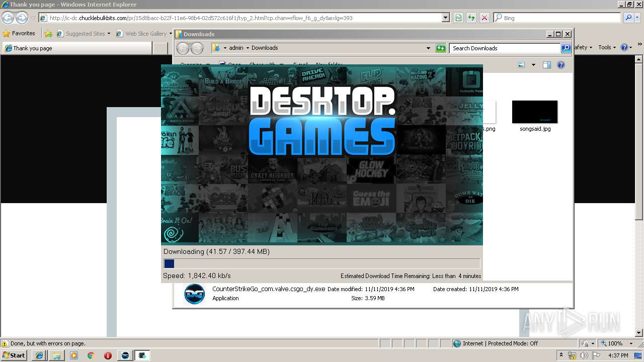
Task: Change view icon in Downloads toolbar
Action: point(521,65)
